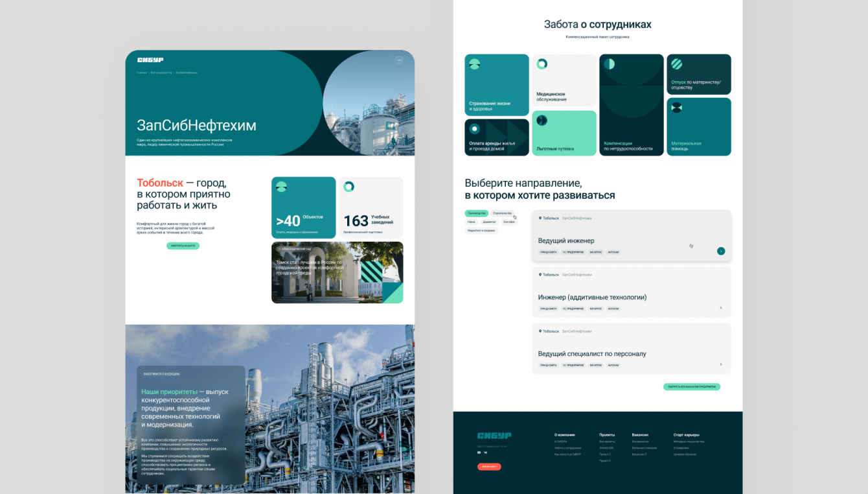
Task: Select the Производство direction filter
Action: 476,213
